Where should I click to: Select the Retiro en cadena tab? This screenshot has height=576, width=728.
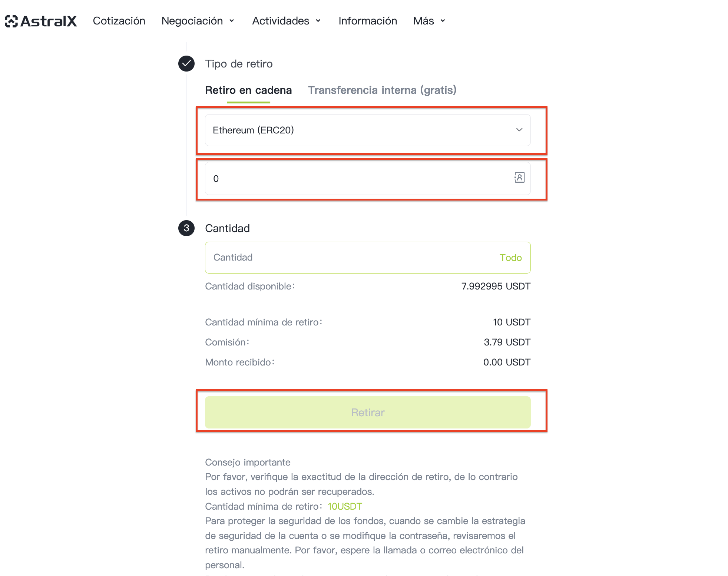248,90
